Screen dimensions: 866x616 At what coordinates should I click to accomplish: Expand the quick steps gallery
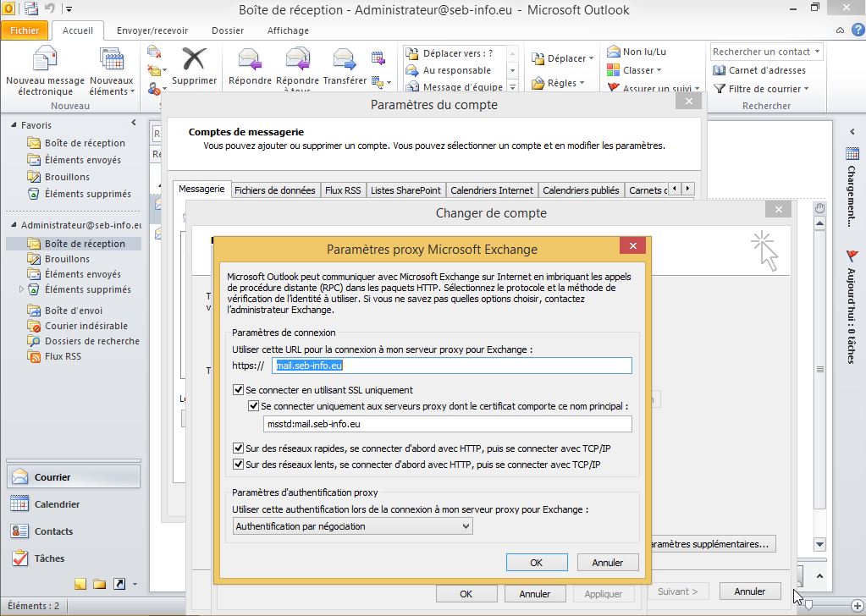tap(512, 86)
